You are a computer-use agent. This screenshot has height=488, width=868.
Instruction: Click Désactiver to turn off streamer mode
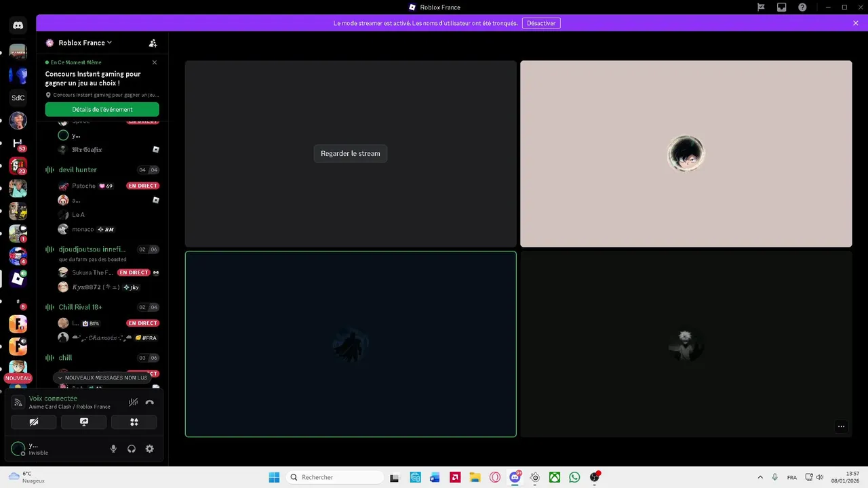(x=541, y=23)
